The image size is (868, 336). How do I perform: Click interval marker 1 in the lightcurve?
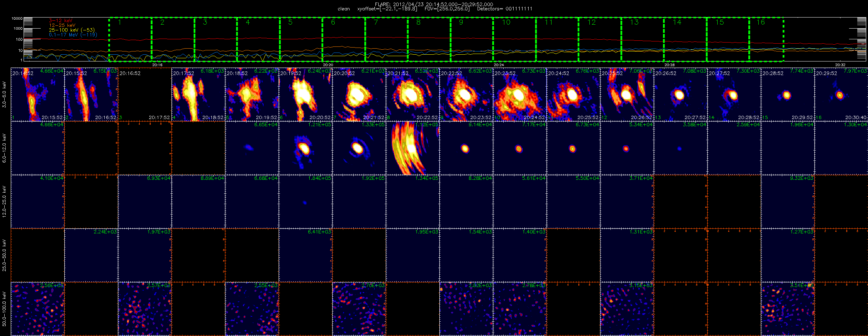point(120,22)
